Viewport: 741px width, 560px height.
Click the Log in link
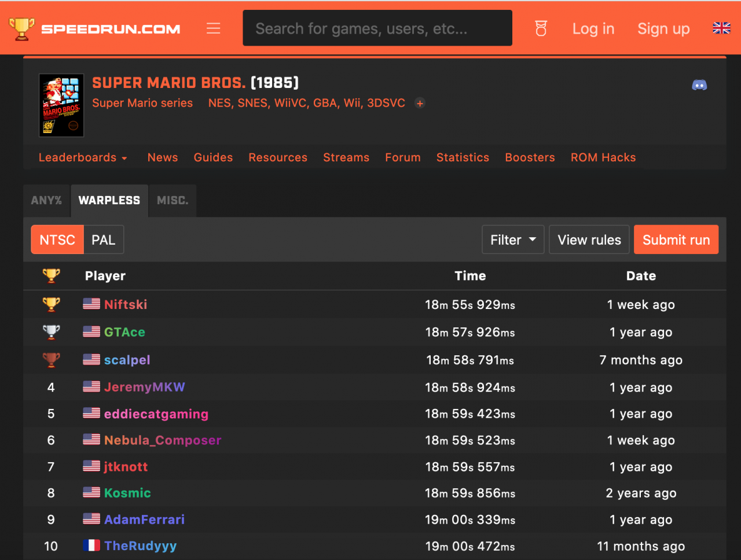coord(593,29)
